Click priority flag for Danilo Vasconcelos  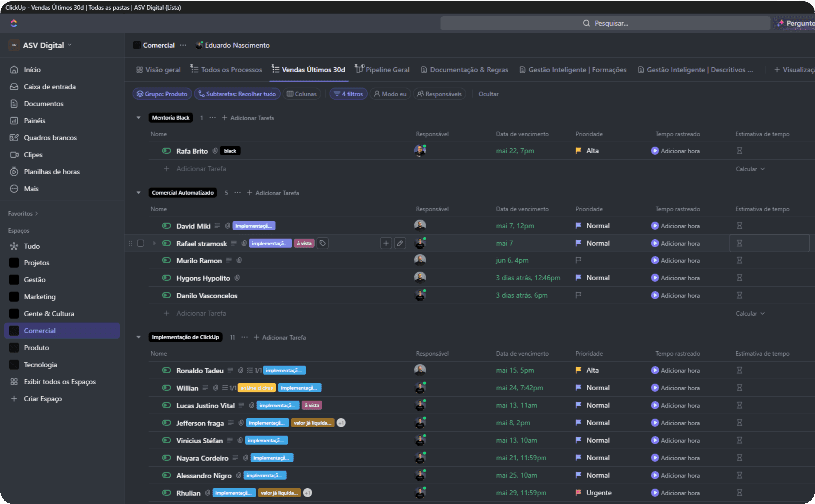pos(578,295)
